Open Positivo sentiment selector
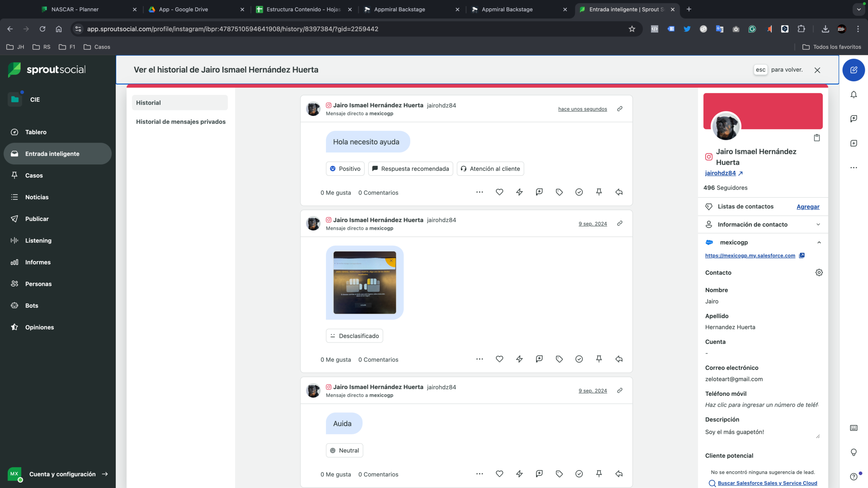The width and height of the screenshot is (868, 488). (x=345, y=169)
